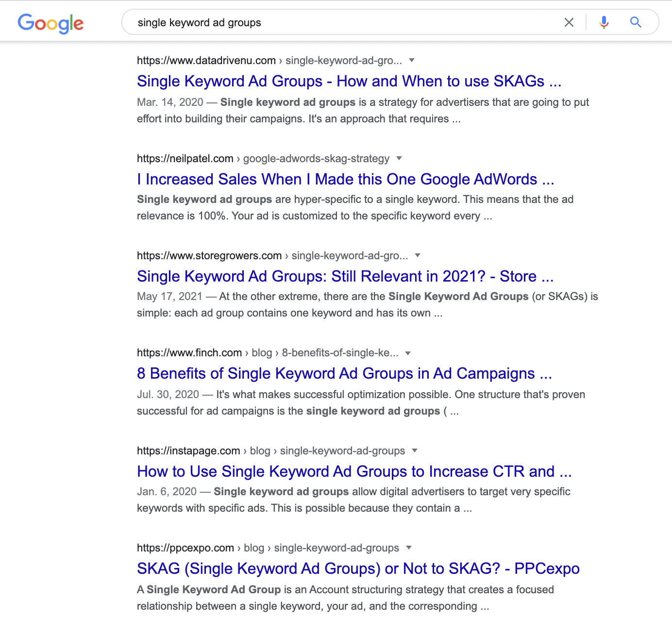This screenshot has height=634, width=672.
Task: Open 'How to Use Single Keyword Ad Groups' result
Action: pyautogui.click(x=354, y=471)
